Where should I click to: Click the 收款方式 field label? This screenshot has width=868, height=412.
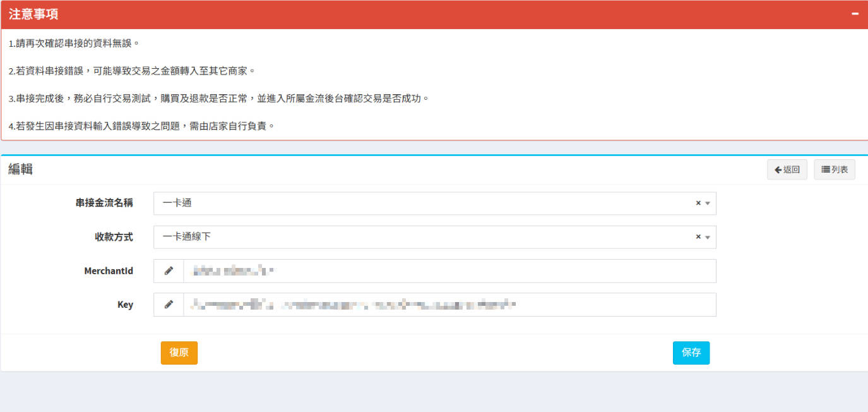(x=114, y=237)
